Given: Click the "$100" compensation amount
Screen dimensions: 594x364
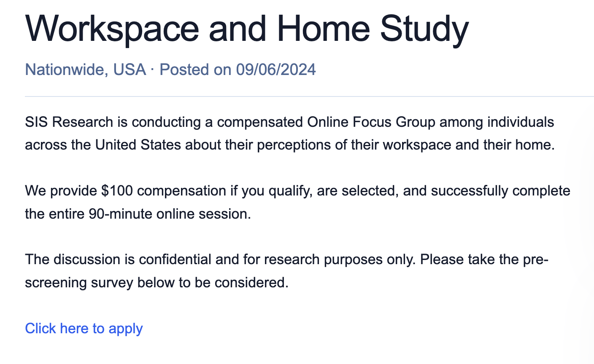Looking at the screenshot, I should point(117,190).
